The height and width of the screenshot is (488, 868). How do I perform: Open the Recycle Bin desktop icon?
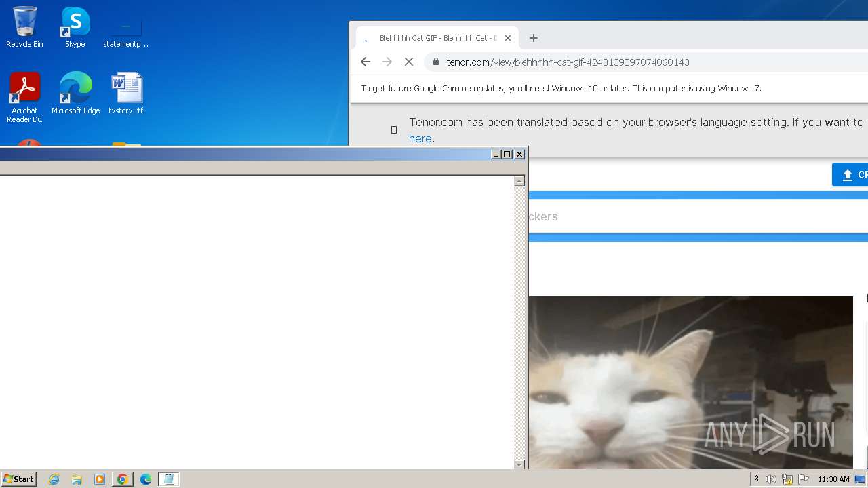click(x=24, y=27)
